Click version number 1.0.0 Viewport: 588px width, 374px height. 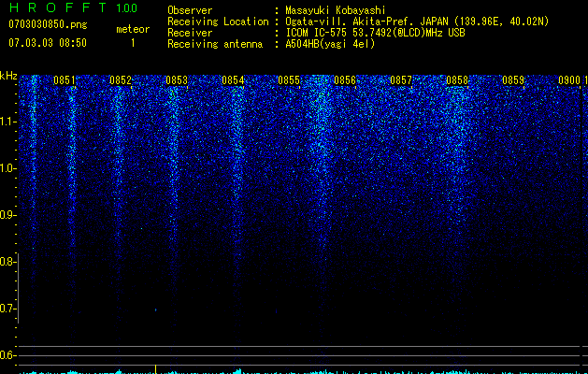pos(127,8)
